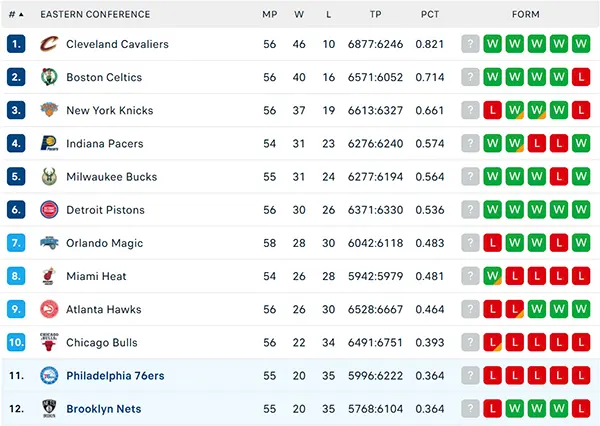This screenshot has width=600, height=426.
Task: Click the Chicago Bulls logo
Action: [x=49, y=342]
